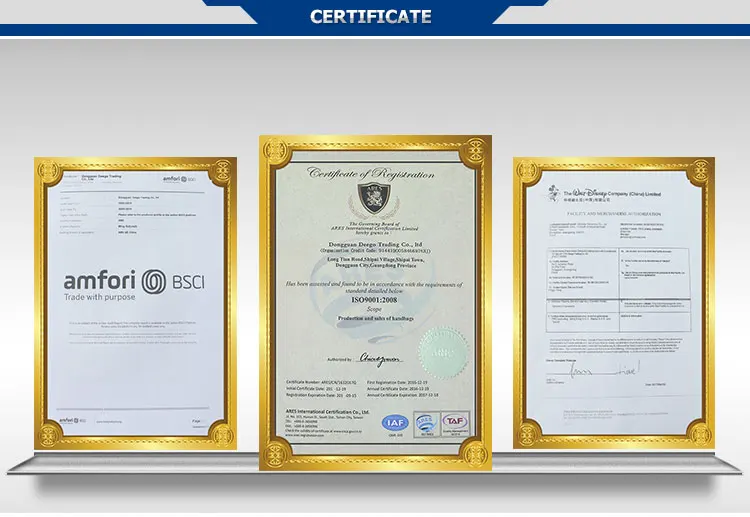Click the small amfori BSCI header logo

pyautogui.click(x=179, y=179)
